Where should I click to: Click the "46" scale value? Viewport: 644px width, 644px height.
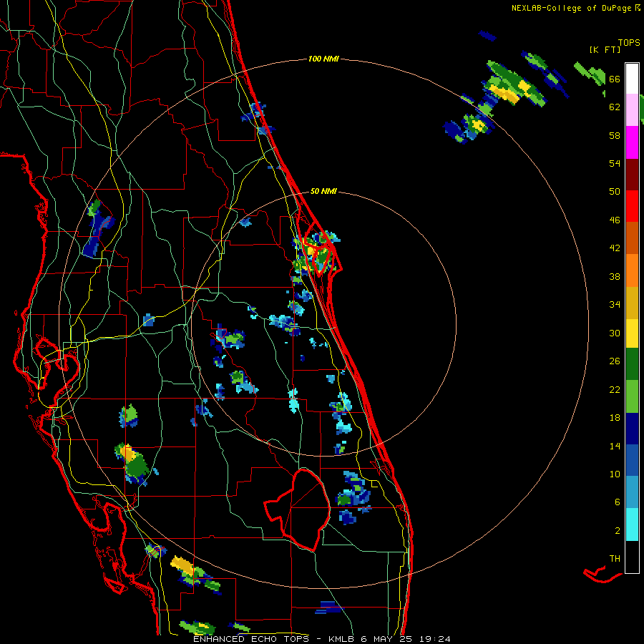click(615, 220)
